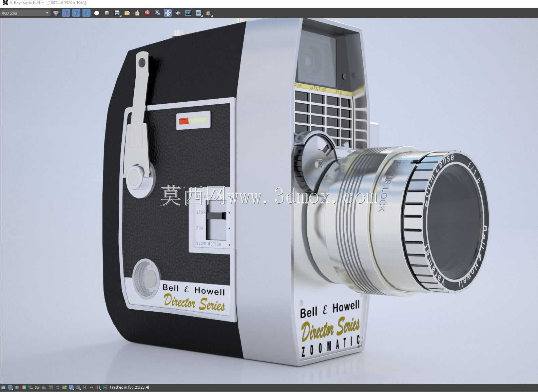538x392 pixels.
Task: Click the 10% toolbar button
Action: pyautogui.click(x=198, y=13)
